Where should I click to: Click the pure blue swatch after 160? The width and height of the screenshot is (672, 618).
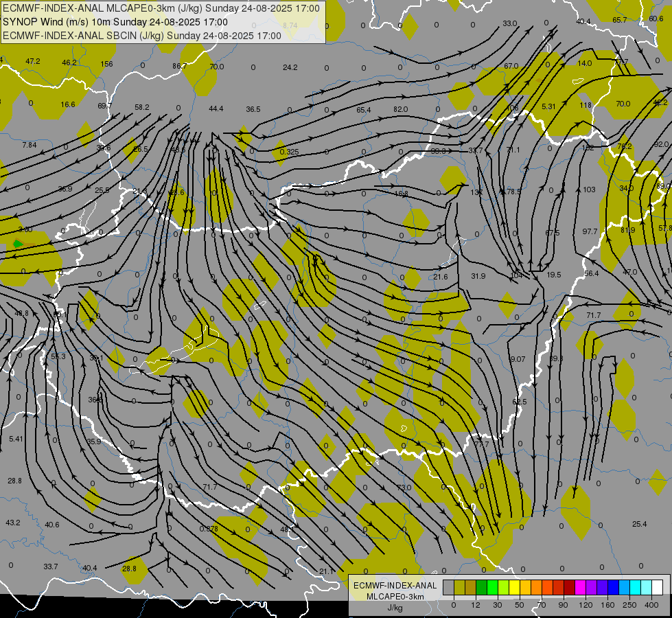pos(613,588)
